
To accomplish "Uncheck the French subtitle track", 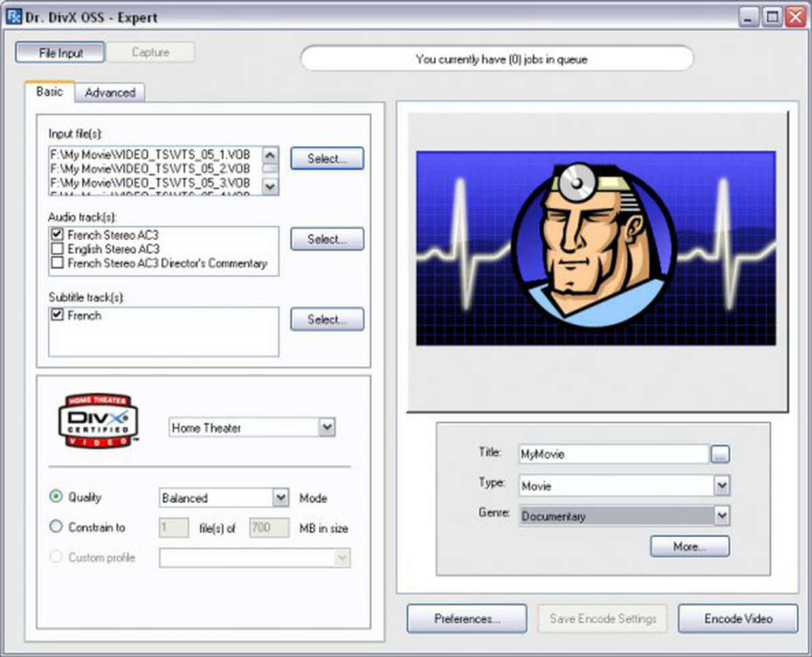I will 57,316.
